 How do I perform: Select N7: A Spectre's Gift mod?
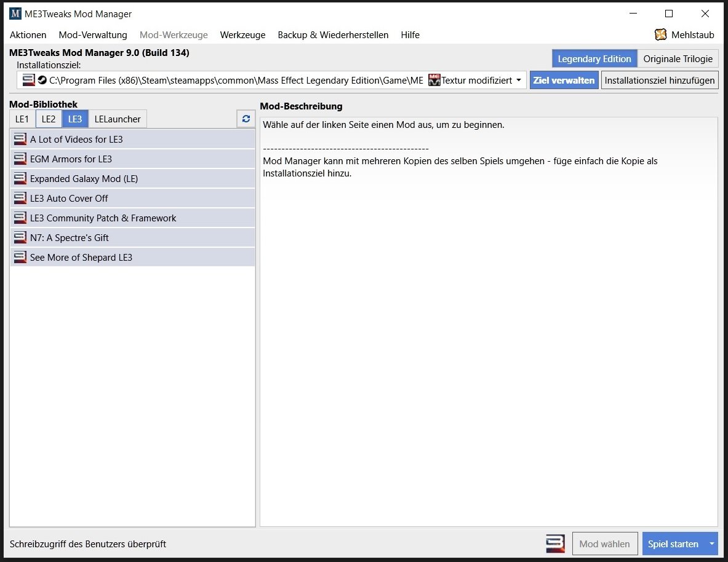point(133,237)
